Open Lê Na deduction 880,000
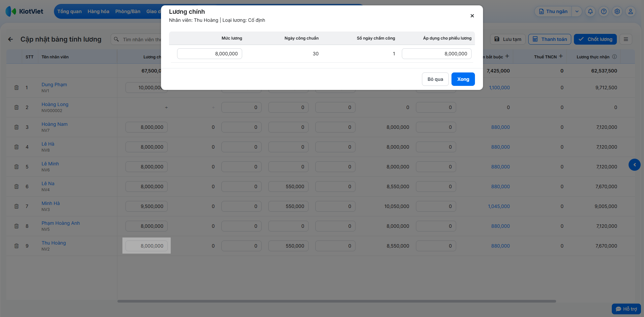The width and height of the screenshot is (644, 317). point(500,187)
